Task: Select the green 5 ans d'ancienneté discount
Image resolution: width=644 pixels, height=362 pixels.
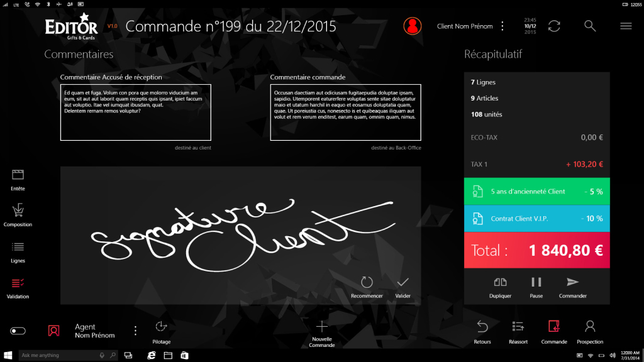Action: [x=537, y=191]
